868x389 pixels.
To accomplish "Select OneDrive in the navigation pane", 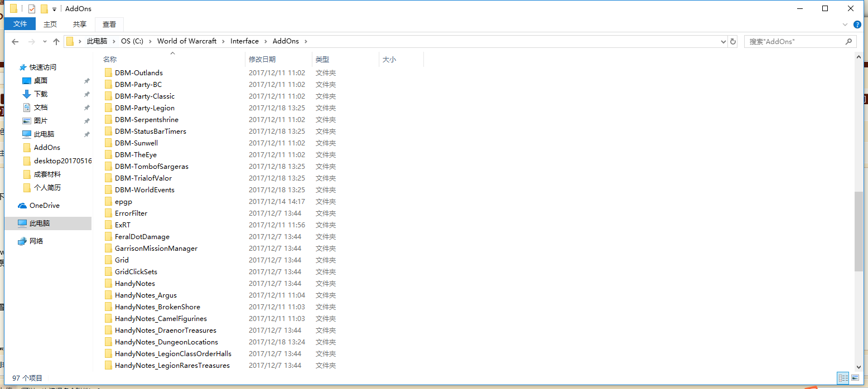I will [x=45, y=206].
